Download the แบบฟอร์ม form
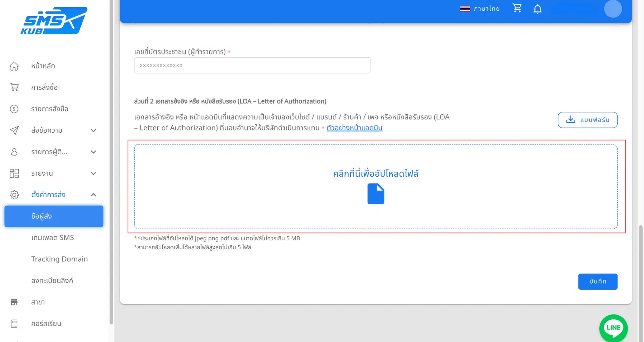The height and width of the screenshot is (342, 644). tap(588, 120)
